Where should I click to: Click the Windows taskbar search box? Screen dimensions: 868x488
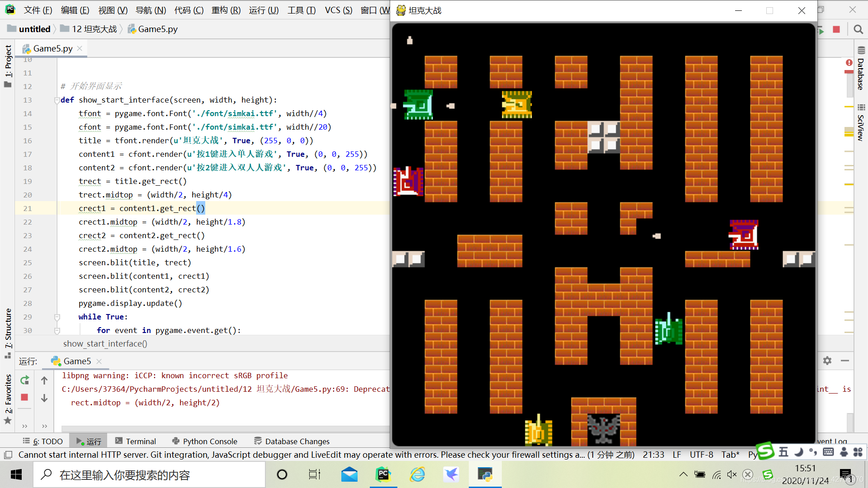pos(149,474)
